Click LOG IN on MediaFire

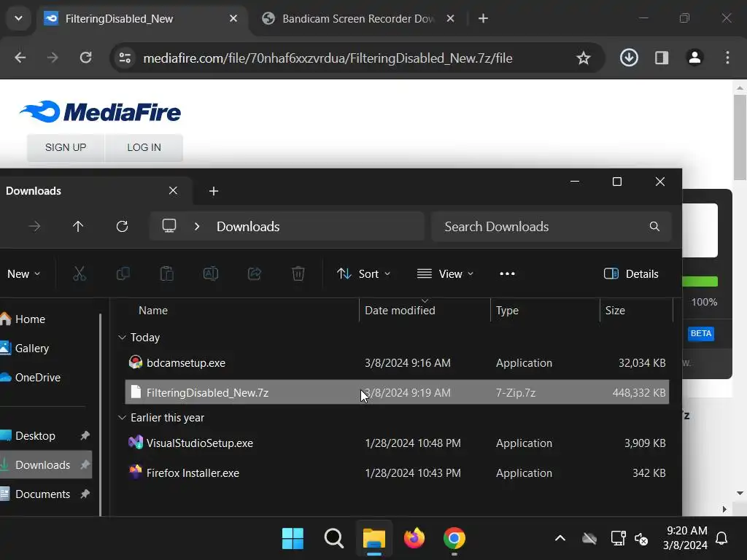tap(144, 147)
